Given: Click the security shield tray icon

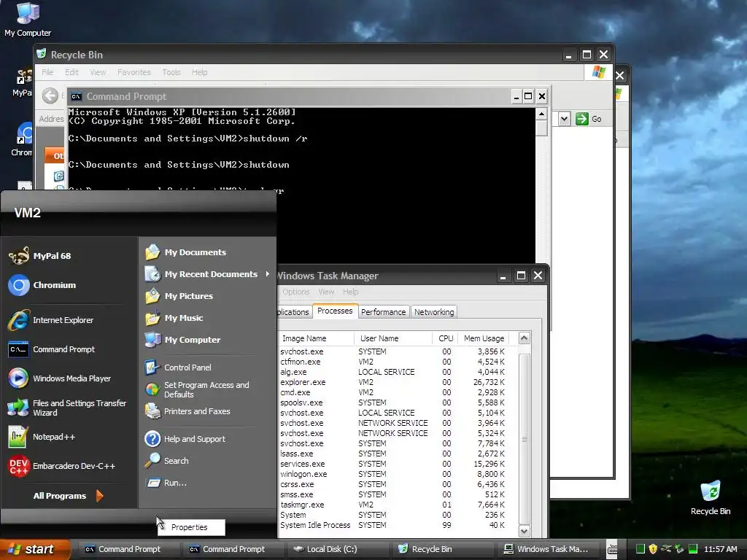Looking at the screenshot, I should coord(653,548).
